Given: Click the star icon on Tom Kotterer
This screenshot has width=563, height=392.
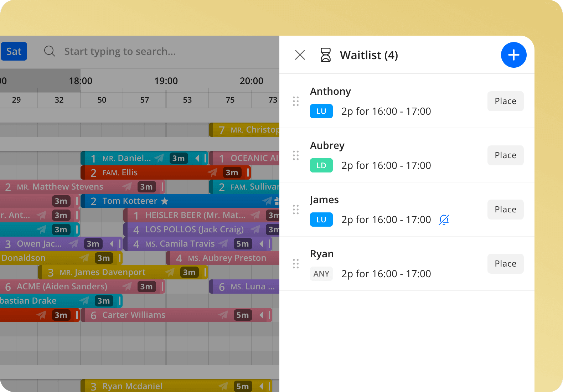Looking at the screenshot, I should (x=165, y=201).
